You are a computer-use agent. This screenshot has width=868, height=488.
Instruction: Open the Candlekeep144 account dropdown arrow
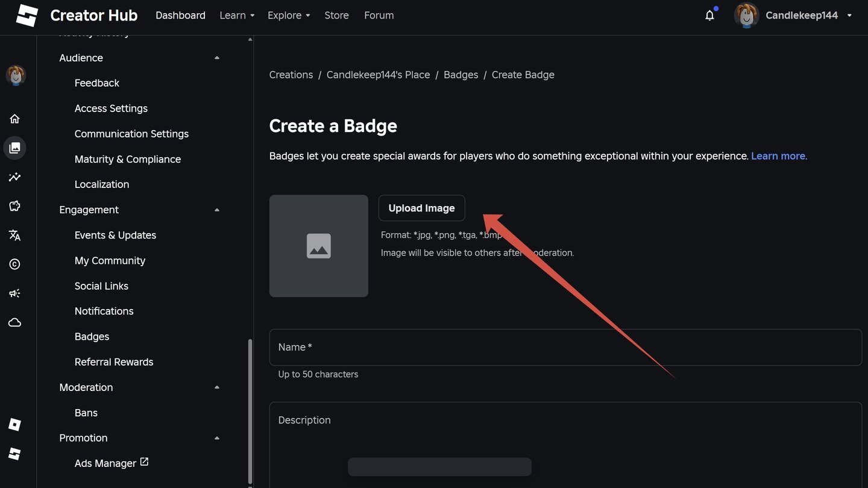[x=849, y=16]
